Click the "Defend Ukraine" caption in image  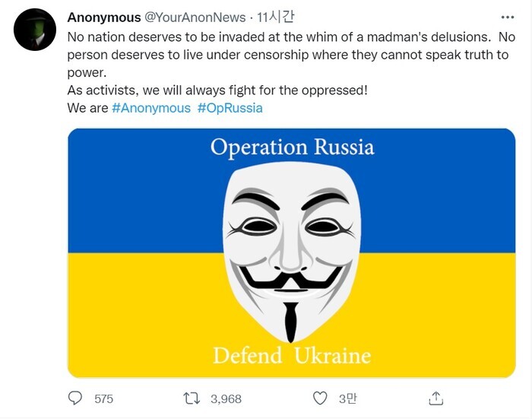(x=291, y=355)
